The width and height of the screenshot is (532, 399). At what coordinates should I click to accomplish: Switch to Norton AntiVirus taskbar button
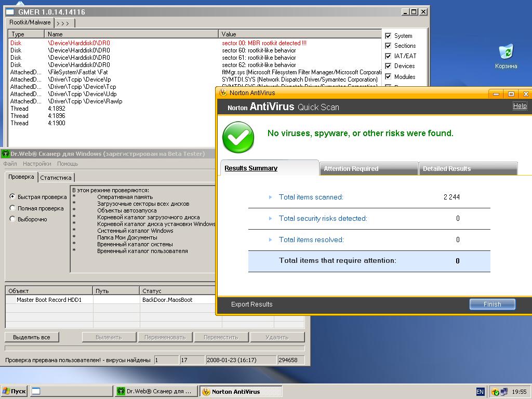tap(241, 391)
